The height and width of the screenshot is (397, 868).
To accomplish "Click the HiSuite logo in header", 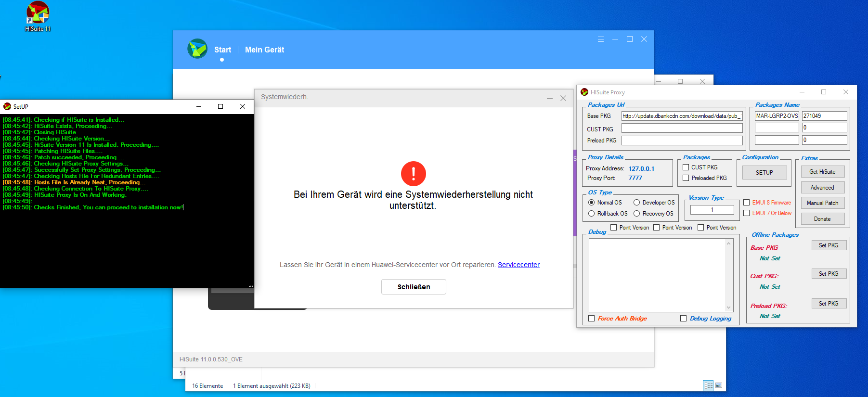I will [197, 49].
